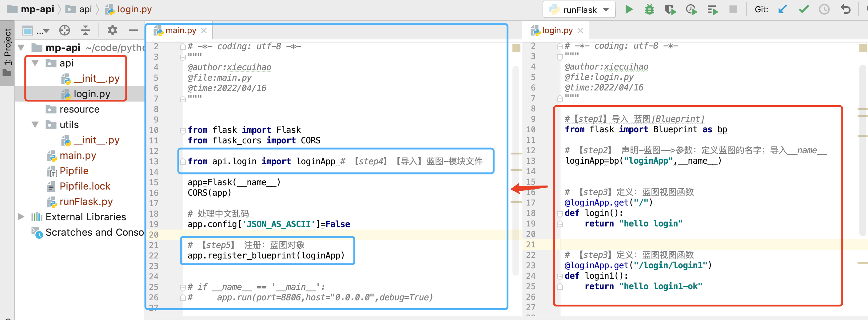Open main.py from project tree
The width and height of the screenshot is (868, 320).
(71, 155)
